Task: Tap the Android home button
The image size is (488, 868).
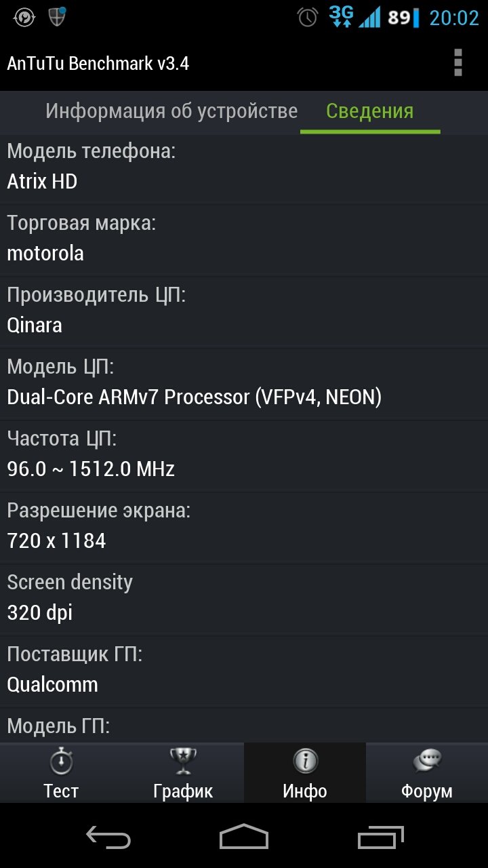Action: 244,837
